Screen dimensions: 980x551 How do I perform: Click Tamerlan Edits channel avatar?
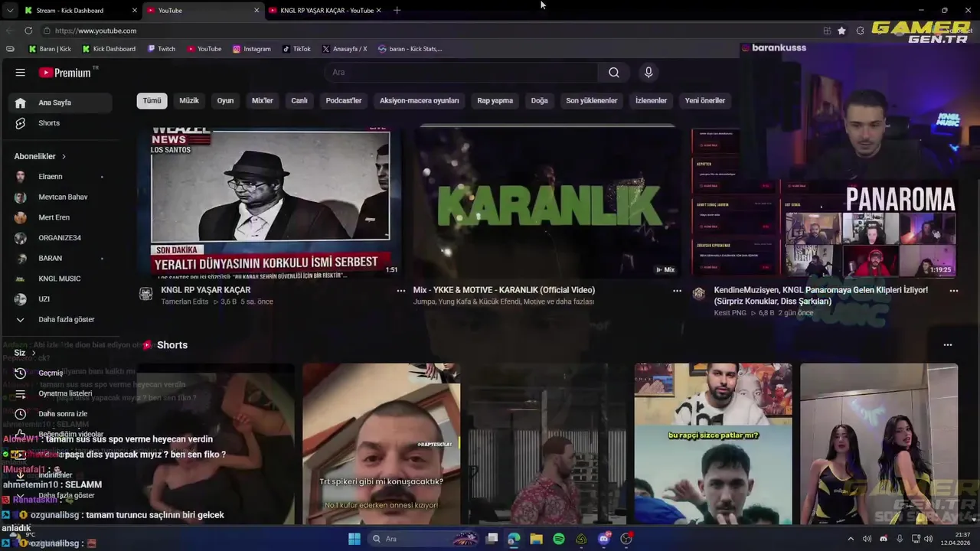pos(145,294)
